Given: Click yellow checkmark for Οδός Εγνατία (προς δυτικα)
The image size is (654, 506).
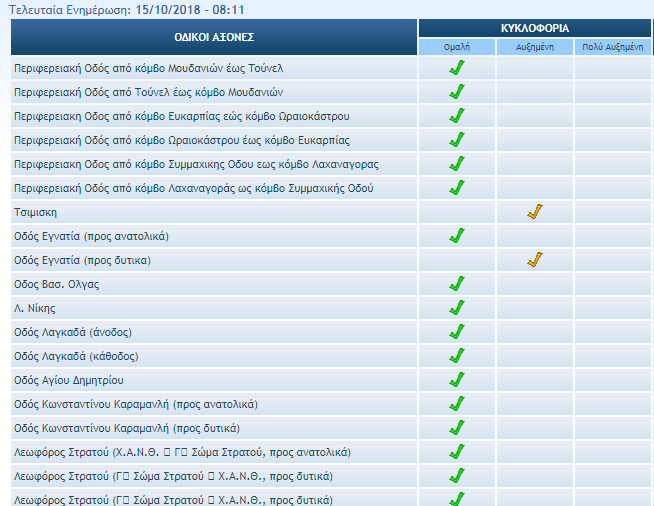Looking at the screenshot, I should pyautogui.click(x=534, y=260).
